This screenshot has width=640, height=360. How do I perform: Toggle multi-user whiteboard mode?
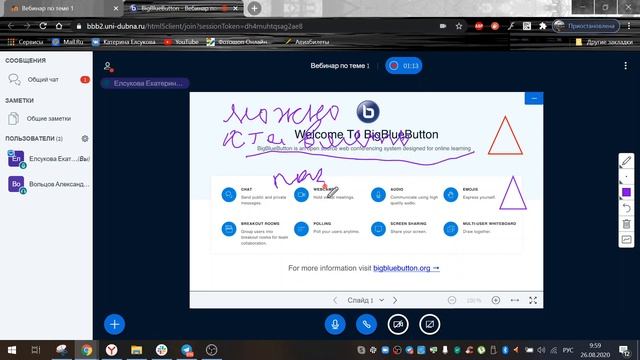[626, 240]
